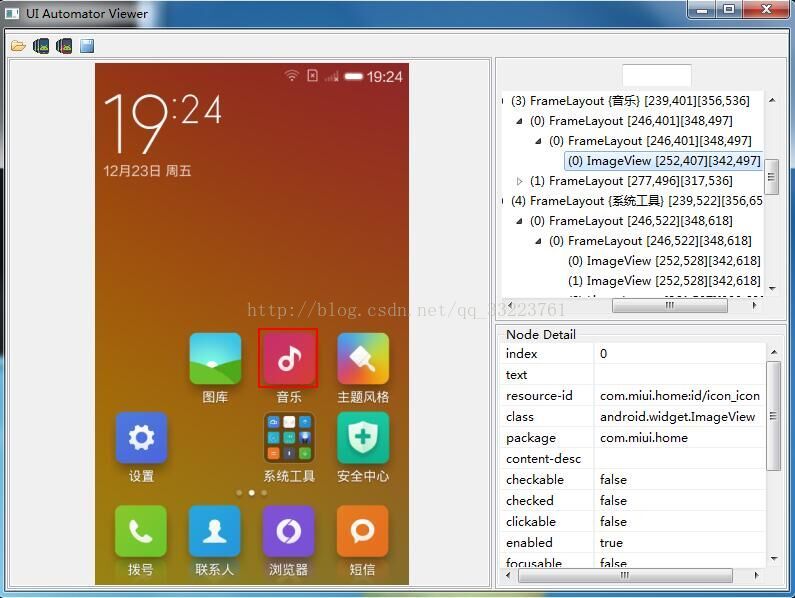Screen dimensions: 795x598
Task: Minimize the UI Automator Viewer window
Action: click(702, 10)
